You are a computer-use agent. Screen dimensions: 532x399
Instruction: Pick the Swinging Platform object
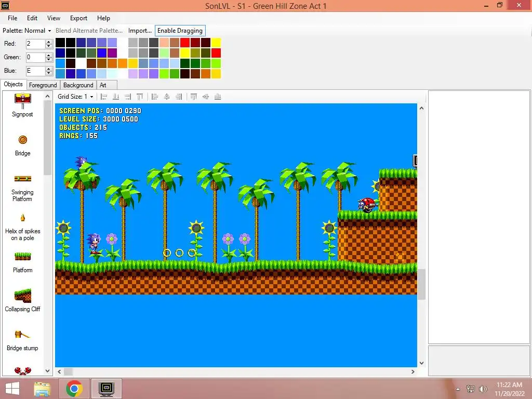[x=22, y=189]
